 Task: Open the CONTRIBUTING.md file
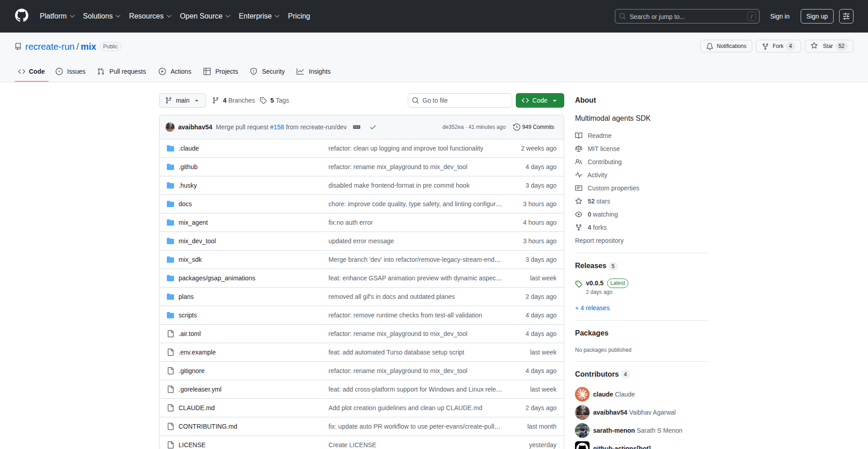tap(208, 426)
